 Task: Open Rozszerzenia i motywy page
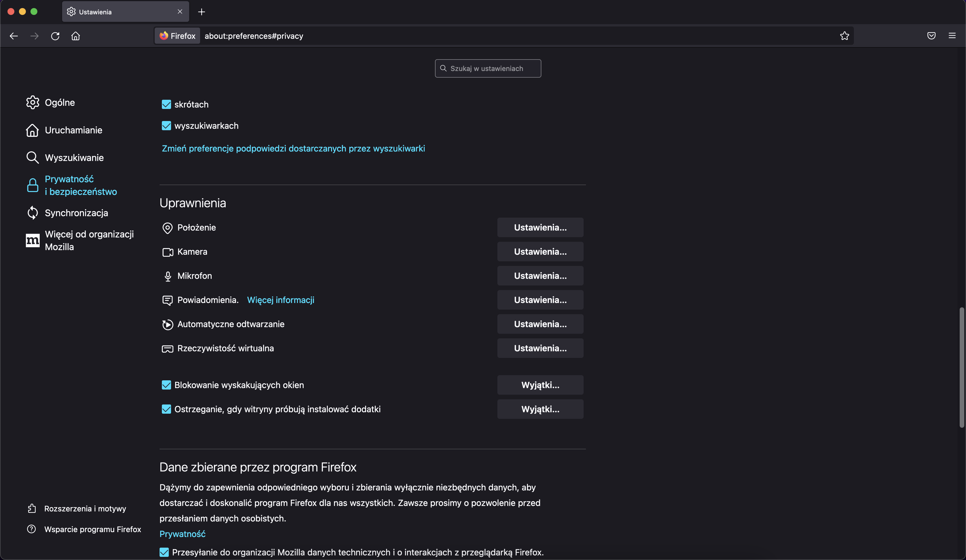coord(85,508)
